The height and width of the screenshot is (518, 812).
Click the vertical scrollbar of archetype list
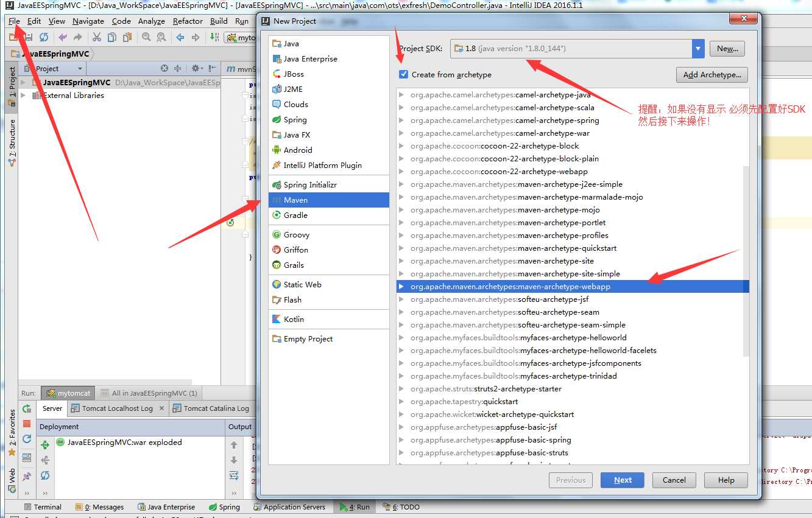click(746, 261)
